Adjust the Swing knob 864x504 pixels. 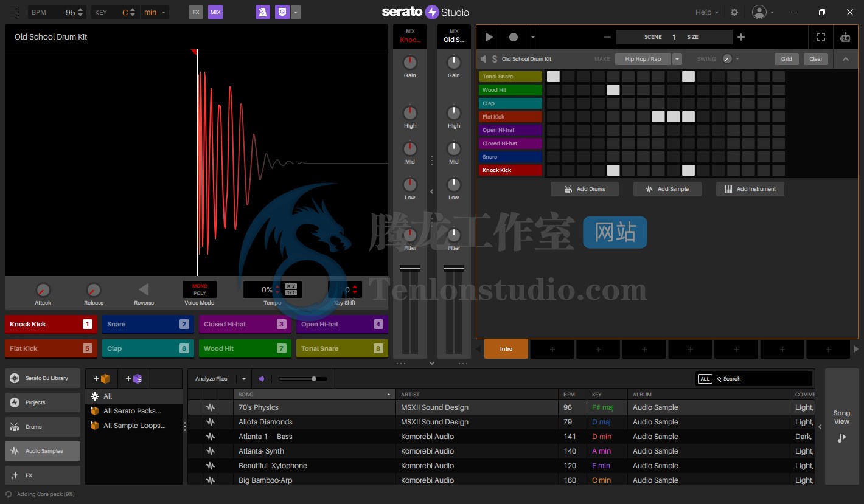[x=727, y=59]
